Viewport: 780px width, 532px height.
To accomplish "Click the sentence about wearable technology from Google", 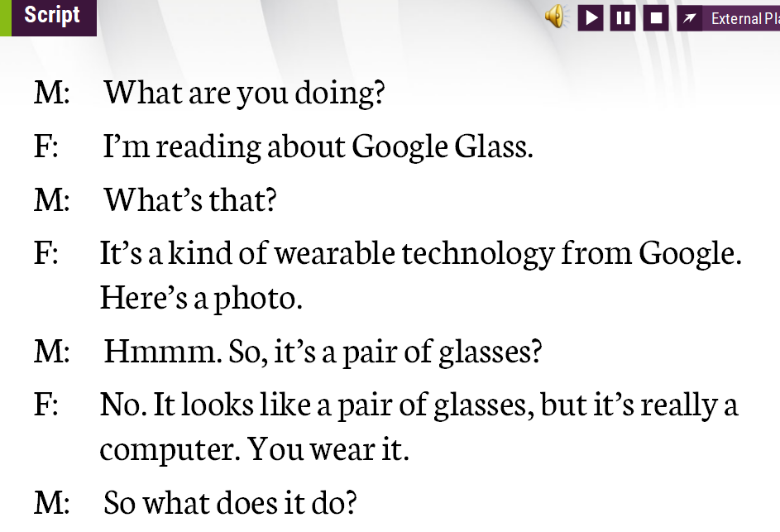I will pos(420,252).
